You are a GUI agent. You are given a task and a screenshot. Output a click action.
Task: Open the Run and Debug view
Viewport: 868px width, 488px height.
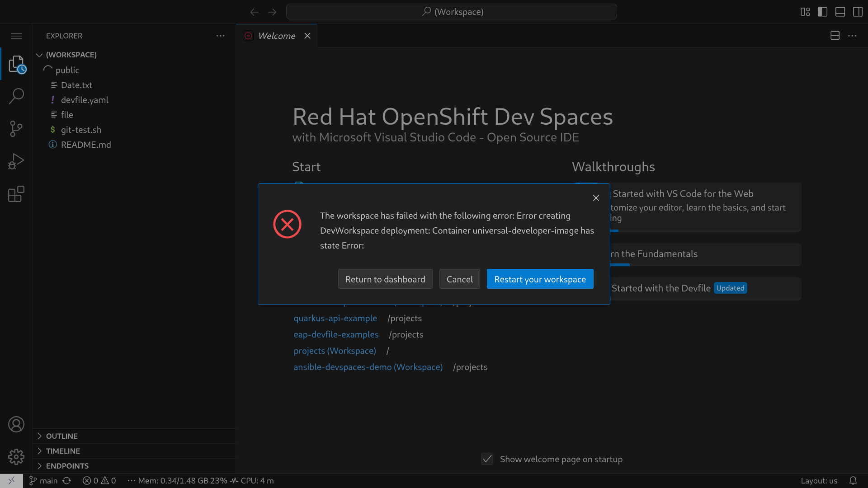tap(16, 161)
